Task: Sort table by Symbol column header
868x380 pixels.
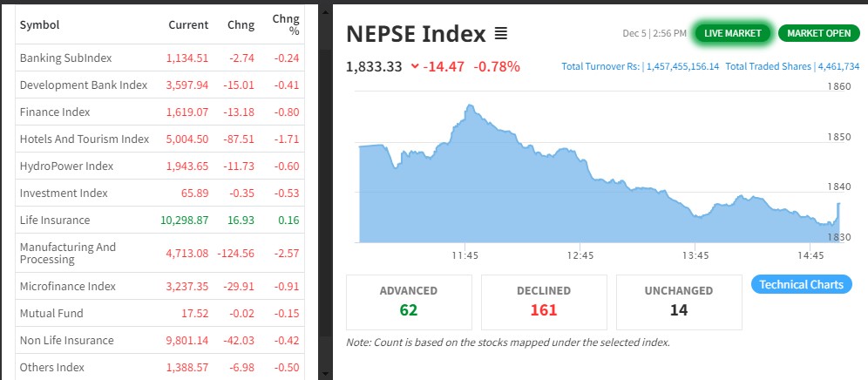Action: [39, 25]
